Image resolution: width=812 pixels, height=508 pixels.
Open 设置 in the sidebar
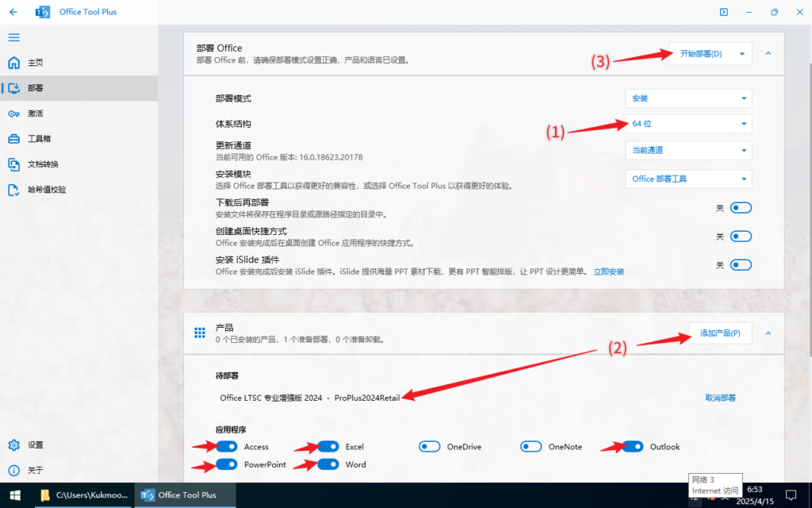pyautogui.click(x=79, y=444)
